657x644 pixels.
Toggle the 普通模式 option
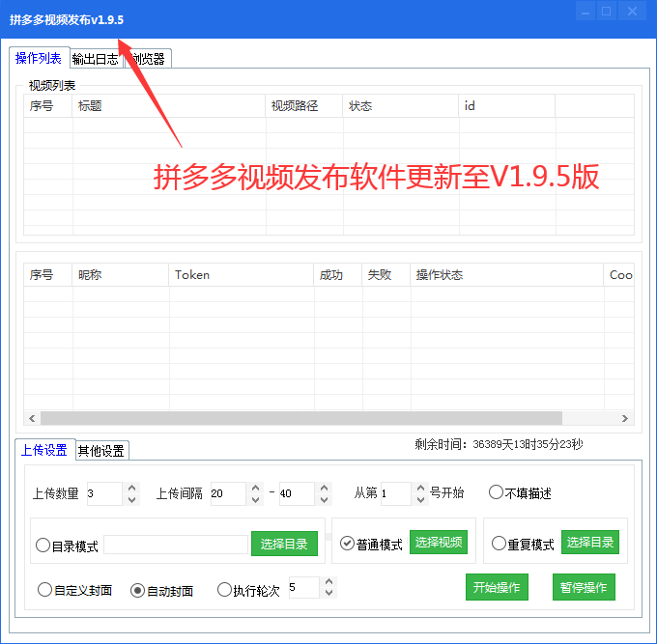point(371,544)
